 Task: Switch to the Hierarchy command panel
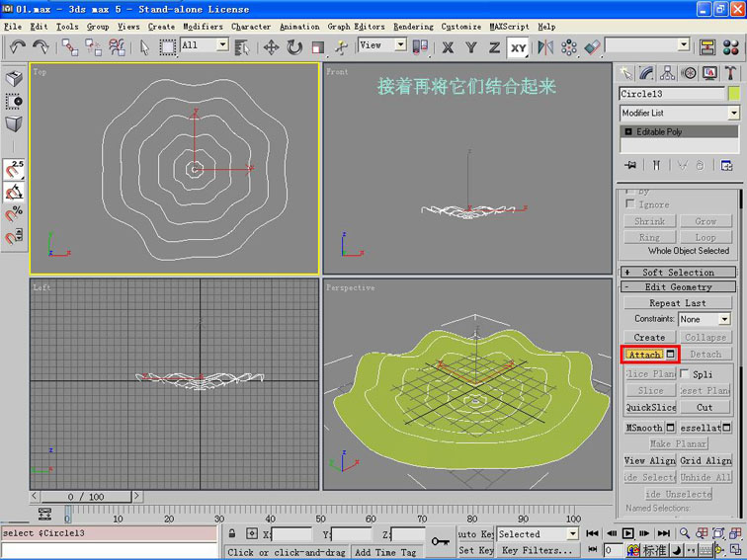(667, 73)
